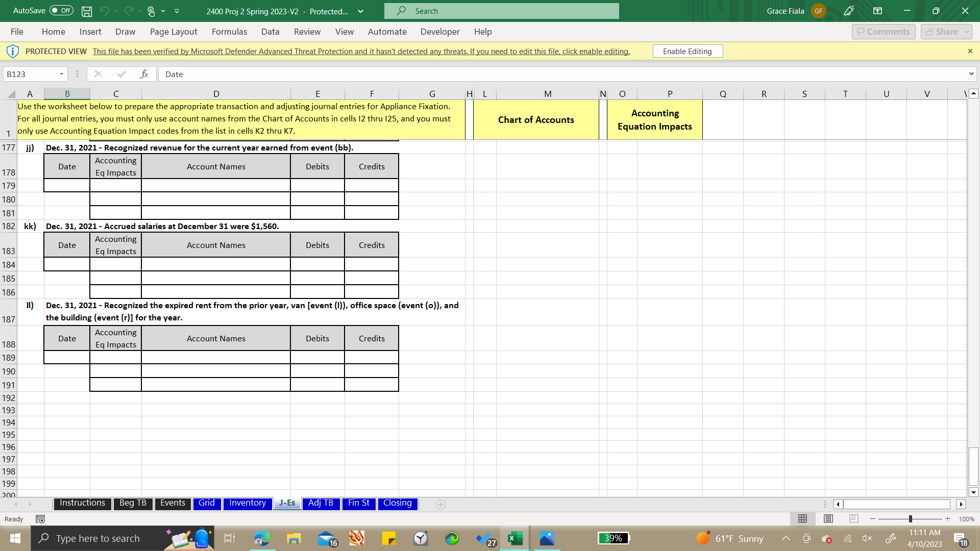Close the Protected View message bar
The image size is (980, 551).
coord(970,51)
